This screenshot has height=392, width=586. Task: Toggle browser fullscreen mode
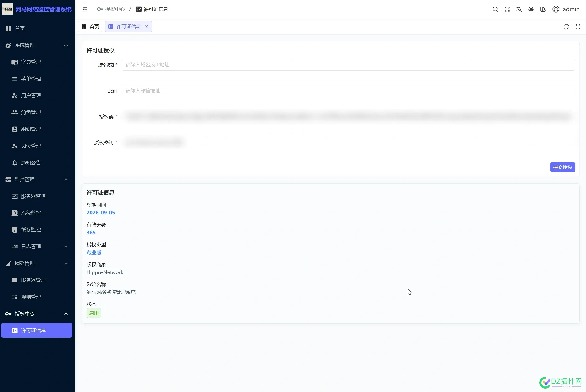point(507,9)
